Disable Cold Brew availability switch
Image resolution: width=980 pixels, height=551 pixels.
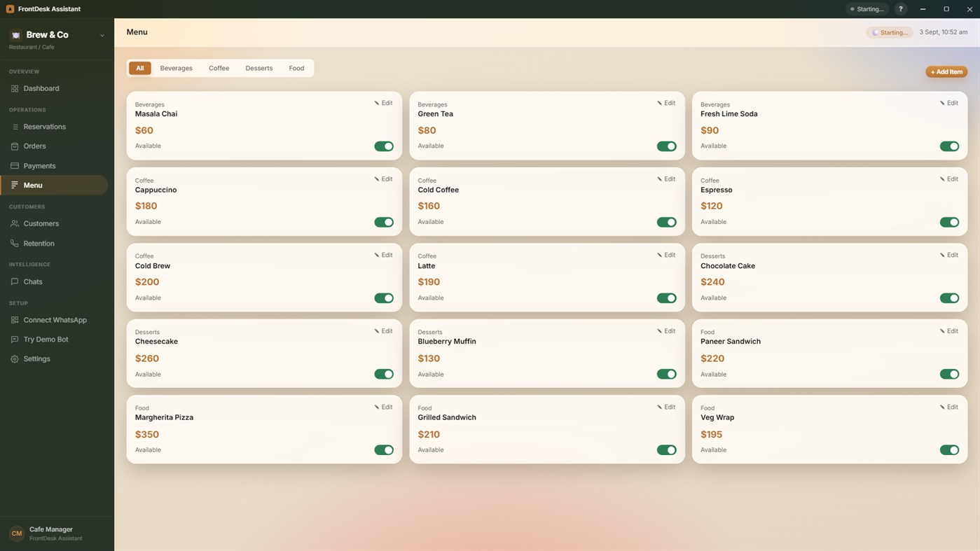(x=384, y=298)
